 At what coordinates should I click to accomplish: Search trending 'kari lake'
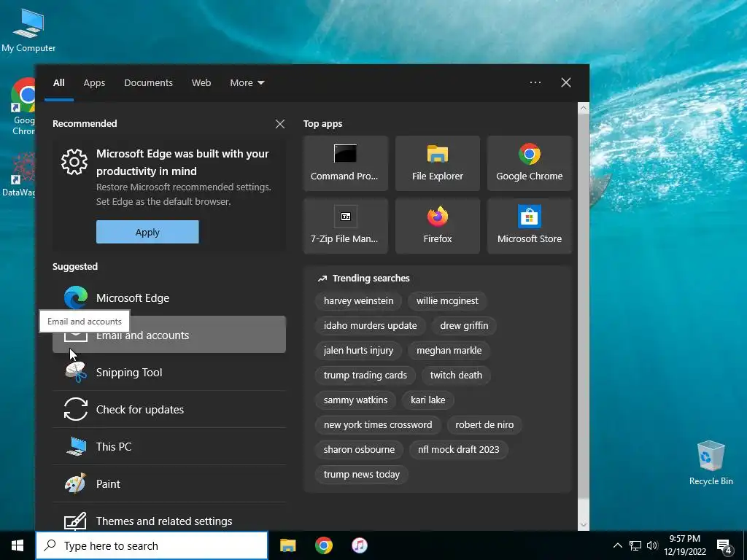coord(427,400)
